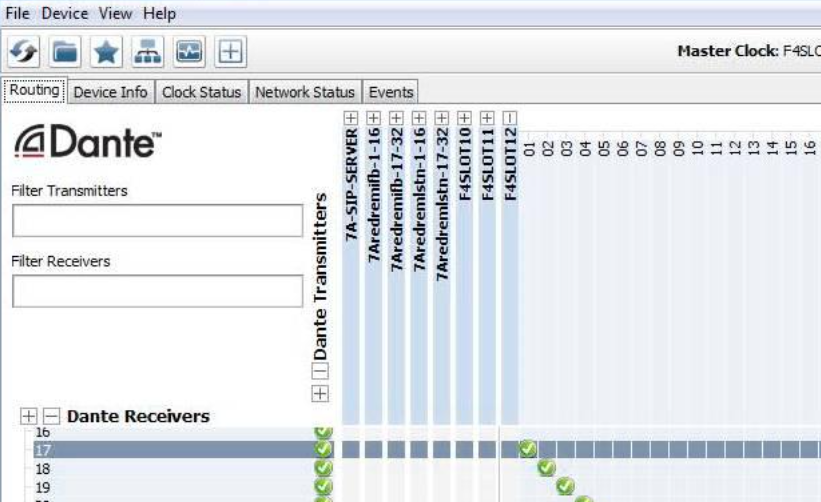Image resolution: width=821 pixels, height=502 pixels.
Task: Click the 7A-SIP-SERVER transmitter label
Action: point(351,184)
